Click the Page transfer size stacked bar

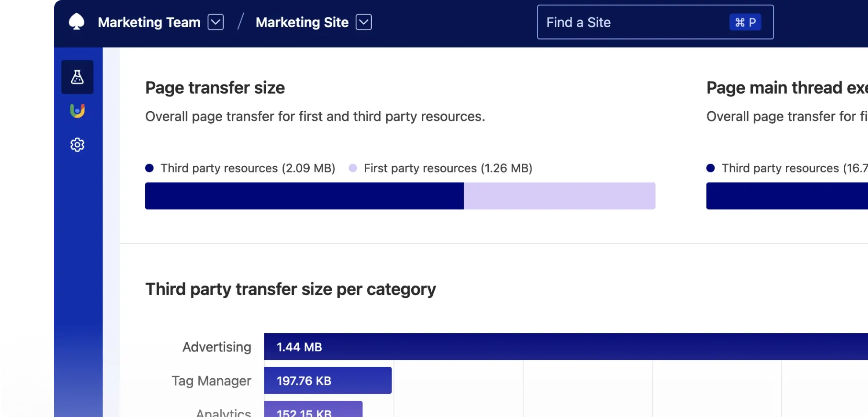click(400, 196)
